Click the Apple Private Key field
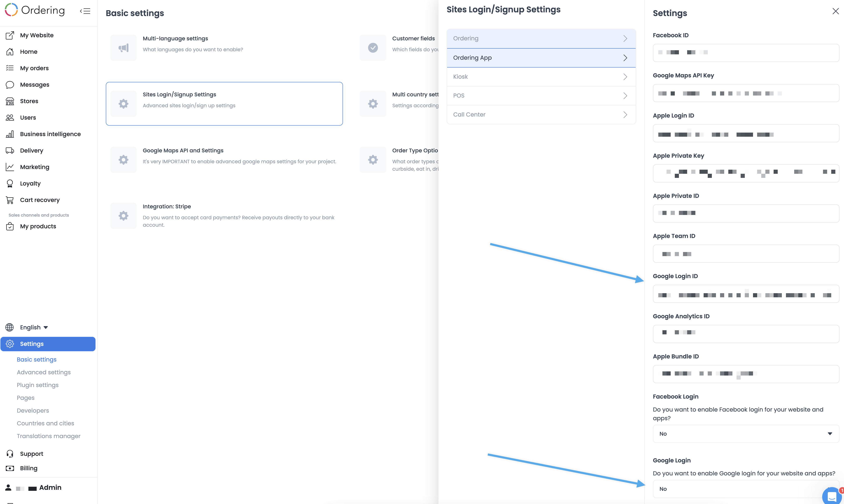Viewport: 844px width, 504px height. tap(746, 173)
